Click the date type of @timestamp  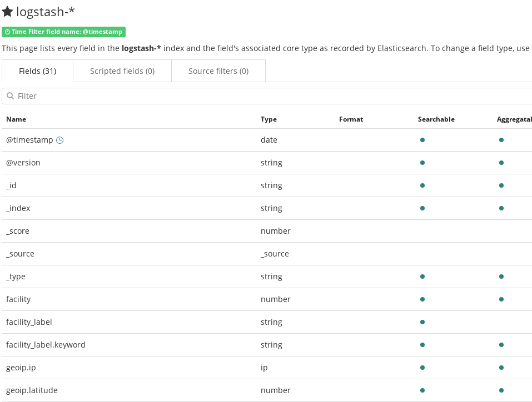point(269,140)
